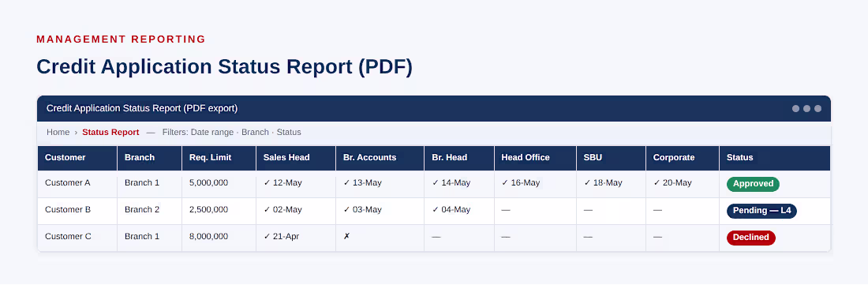The height and width of the screenshot is (285, 868).
Task: Go to Home in the breadcrumb
Action: pyautogui.click(x=58, y=133)
